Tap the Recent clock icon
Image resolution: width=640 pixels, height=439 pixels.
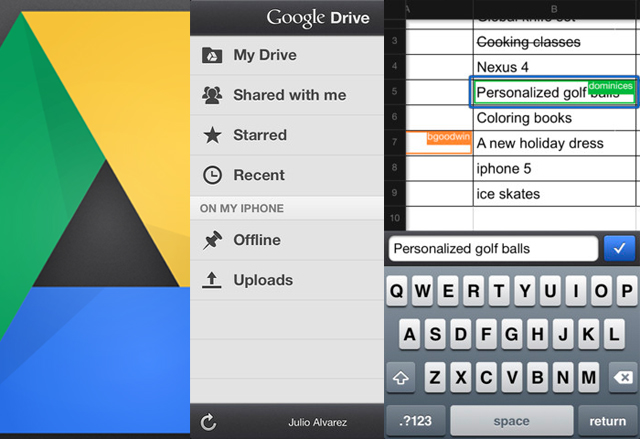212,175
